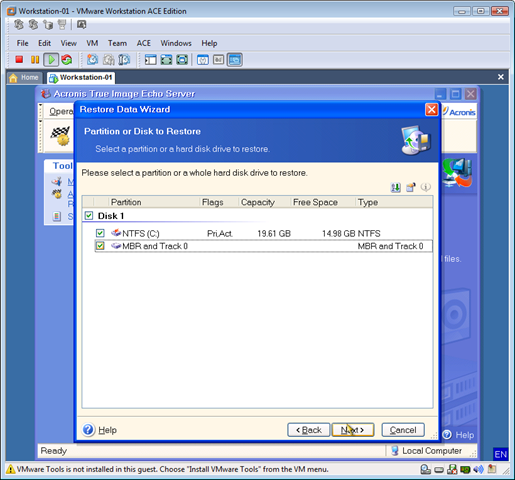The height and width of the screenshot is (480, 515).
Task: Open the Windows menu
Action: click(x=176, y=43)
